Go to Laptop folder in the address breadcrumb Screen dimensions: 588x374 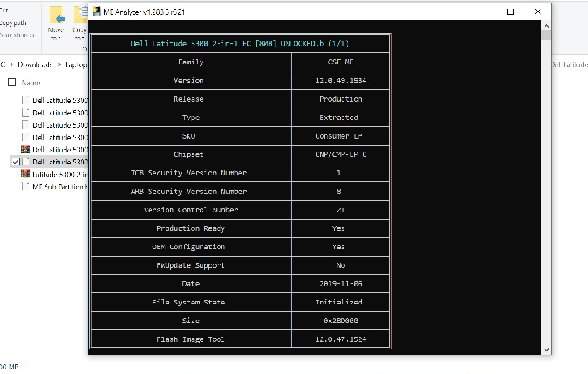coord(76,64)
